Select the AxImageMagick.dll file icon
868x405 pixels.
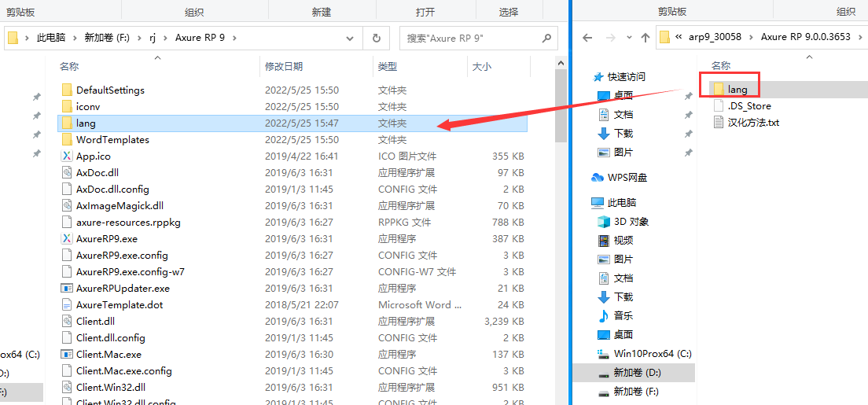67,205
